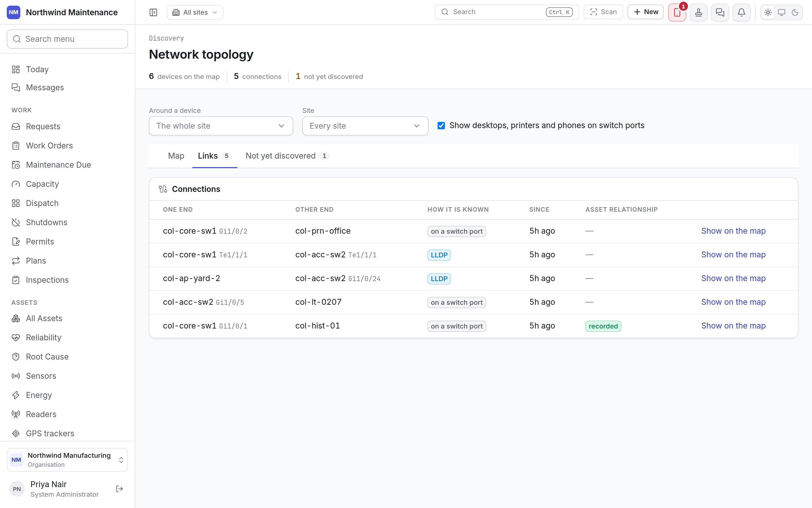Image resolution: width=812 pixels, height=508 pixels.
Task: Select the Links tab
Action: click(215, 156)
